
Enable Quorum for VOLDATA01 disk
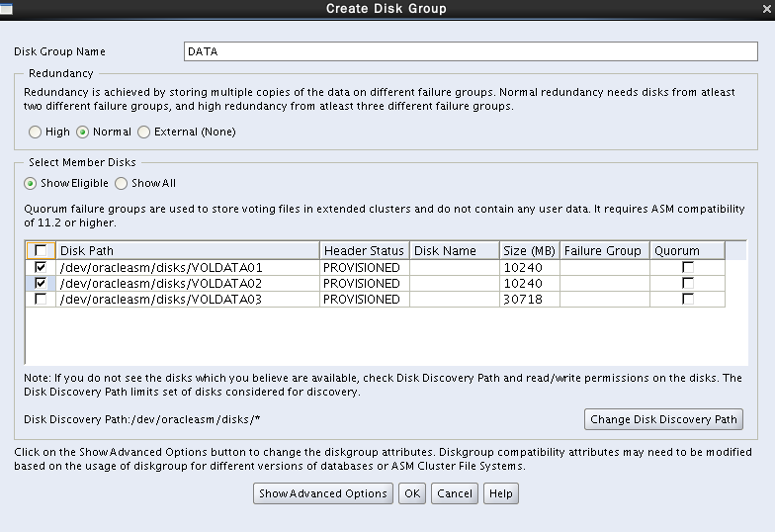coord(687,267)
